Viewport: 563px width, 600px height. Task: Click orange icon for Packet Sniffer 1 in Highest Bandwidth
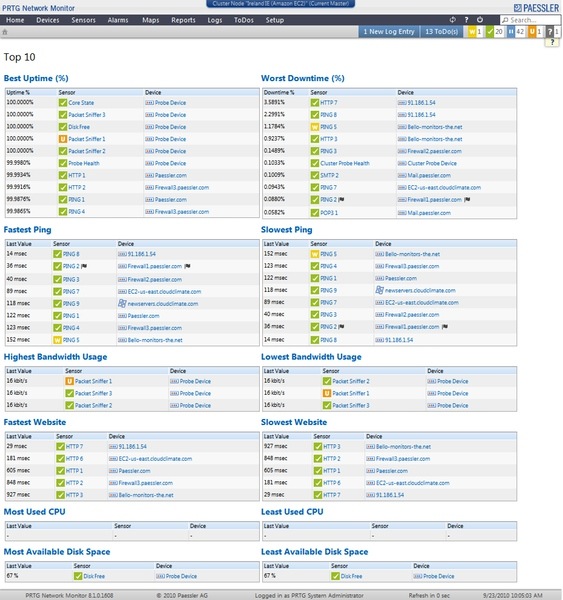69,381
